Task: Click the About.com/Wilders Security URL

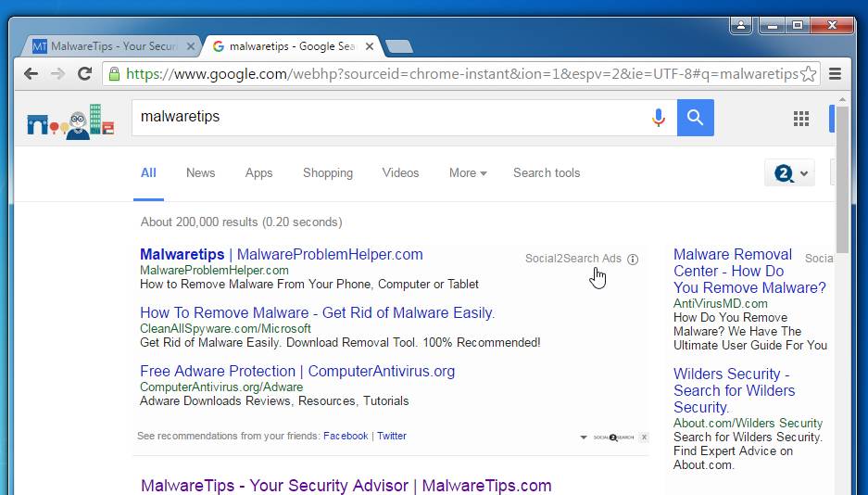Action: pos(748,423)
